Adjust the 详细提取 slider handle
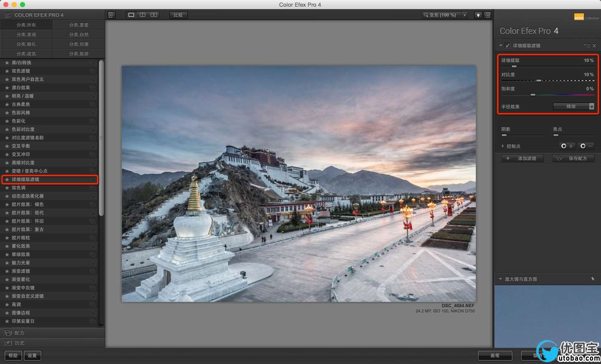 click(514, 66)
